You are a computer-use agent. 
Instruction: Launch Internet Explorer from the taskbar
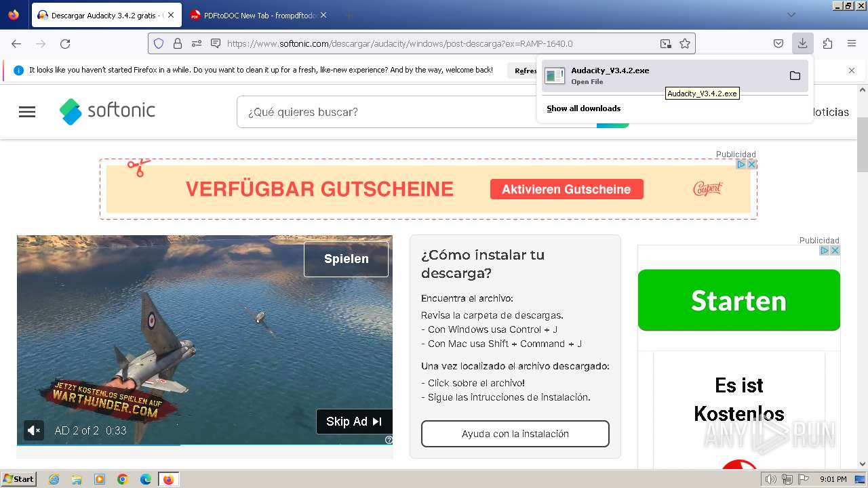54,479
